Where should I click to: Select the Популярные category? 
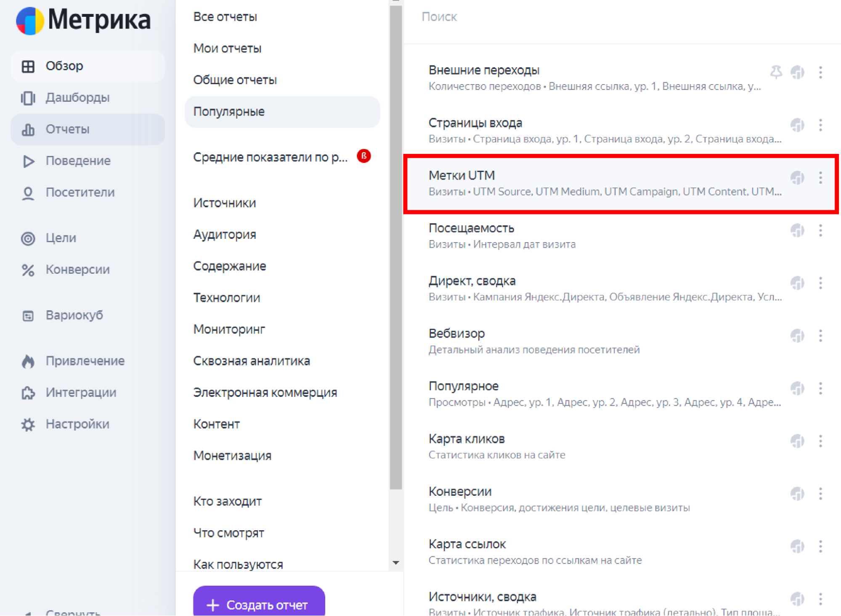tap(282, 112)
